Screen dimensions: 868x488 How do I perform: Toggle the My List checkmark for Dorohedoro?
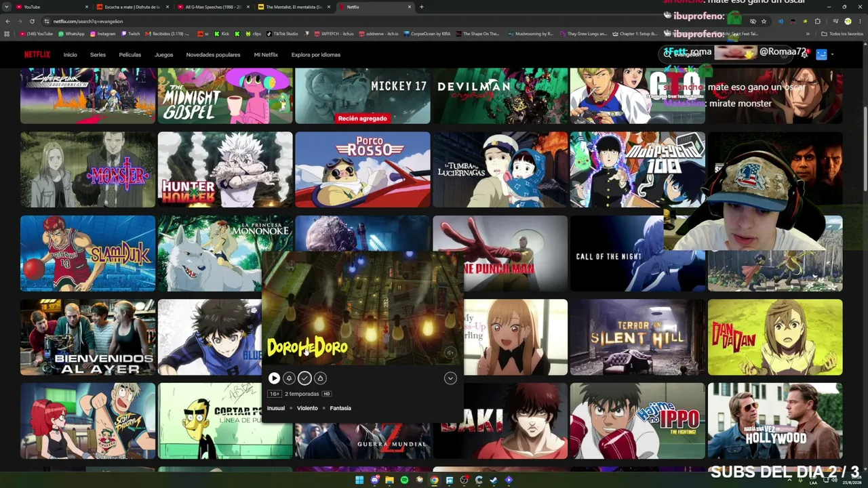click(x=304, y=378)
